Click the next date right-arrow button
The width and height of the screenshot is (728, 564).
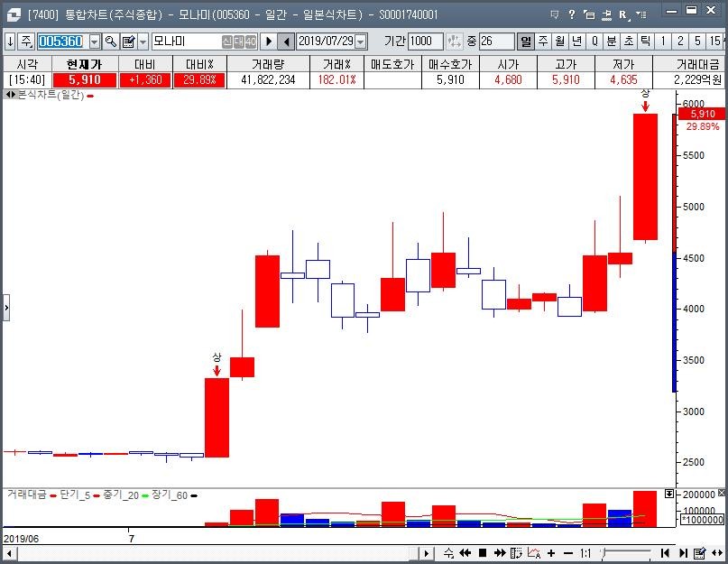(x=268, y=42)
